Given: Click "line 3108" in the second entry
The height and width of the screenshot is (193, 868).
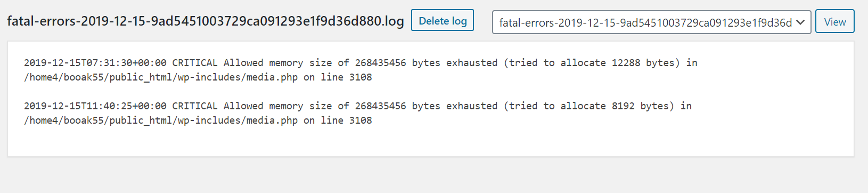Looking at the screenshot, I should click(x=346, y=120).
